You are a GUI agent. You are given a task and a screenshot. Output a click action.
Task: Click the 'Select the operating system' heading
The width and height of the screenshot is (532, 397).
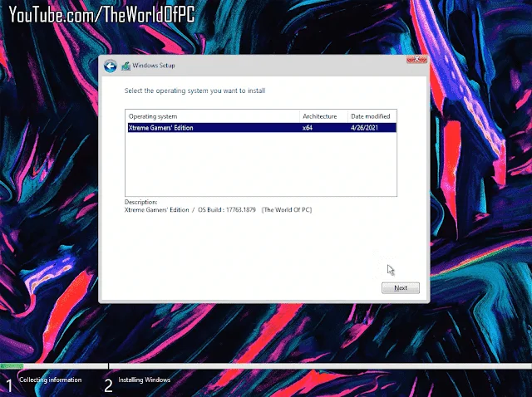pos(195,91)
